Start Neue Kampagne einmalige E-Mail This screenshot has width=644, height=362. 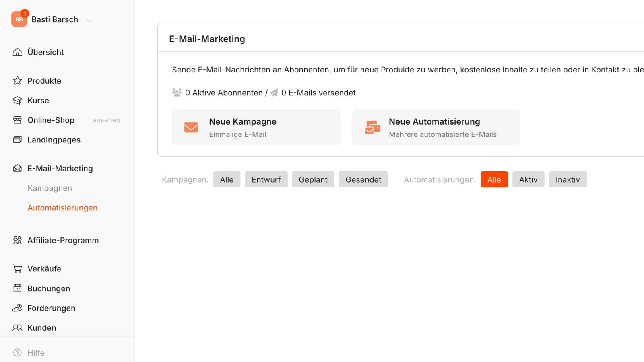point(256,128)
